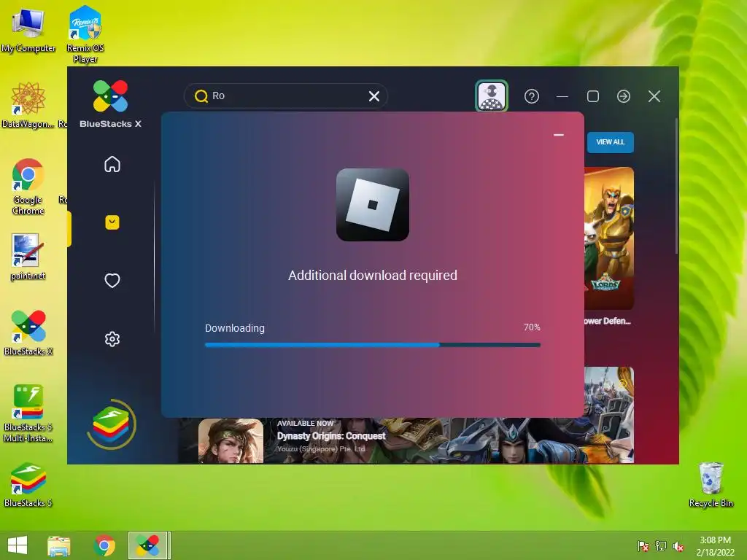Viewport: 747px width, 560px height.
Task: Click the download progress bar
Action: pyautogui.click(x=373, y=345)
